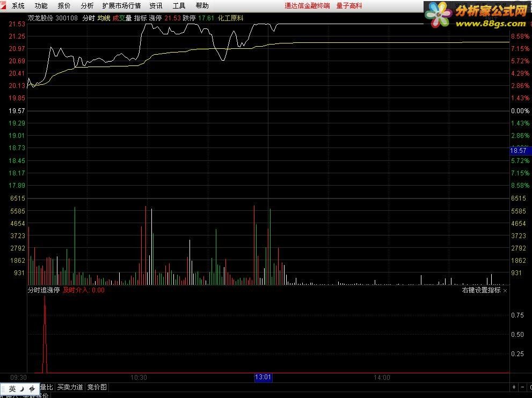This screenshot has height=398, width=532.
Task: Click the plus button to add indicator pane
Action: point(514,387)
